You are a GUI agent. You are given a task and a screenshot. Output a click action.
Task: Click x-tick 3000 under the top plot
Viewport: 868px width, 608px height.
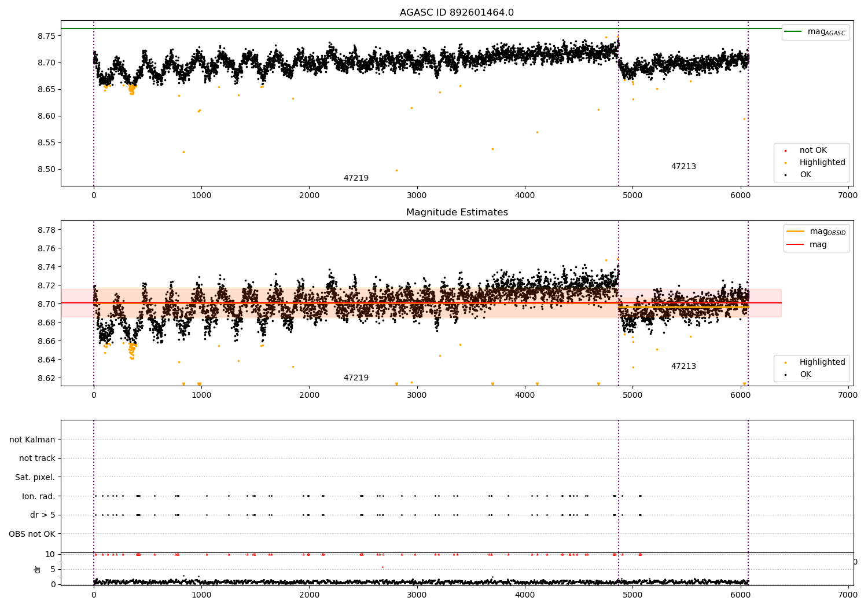[417, 195]
